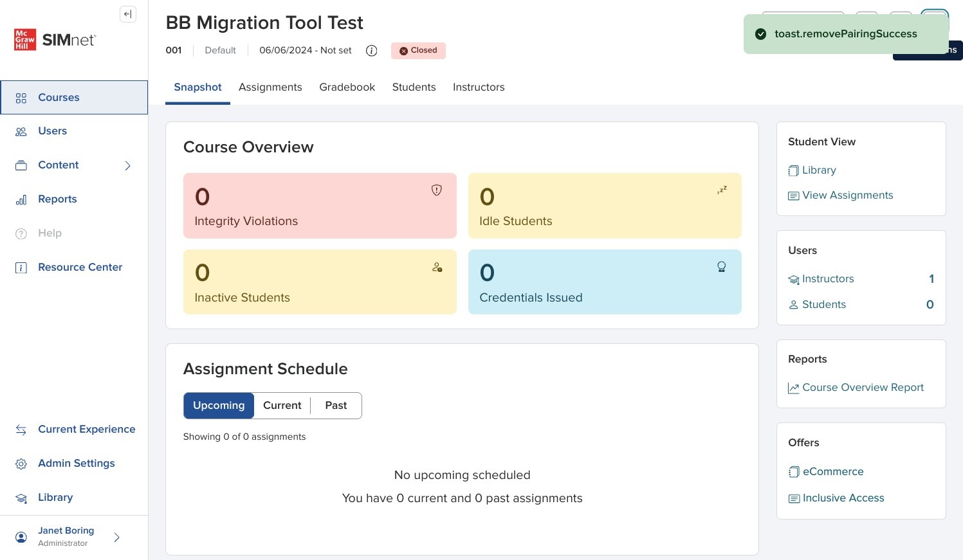Collapse the sidebar with the arrow icon
Viewport: 963px width, 560px height.
point(128,14)
